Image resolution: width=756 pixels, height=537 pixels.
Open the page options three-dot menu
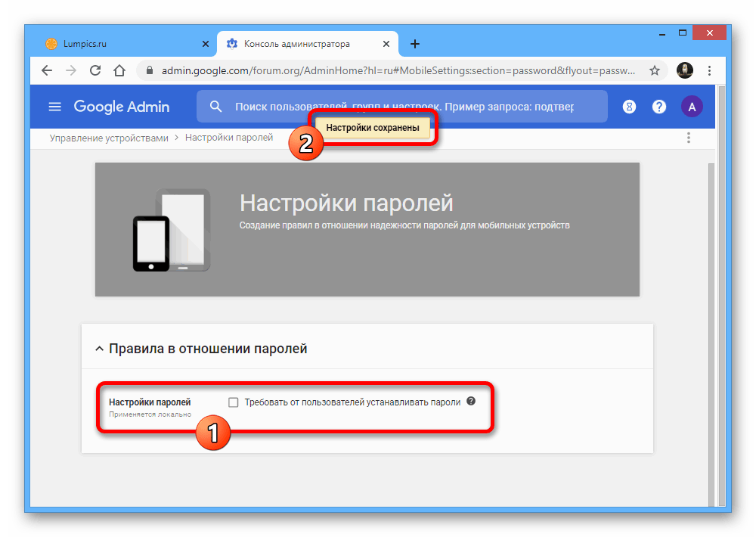[x=689, y=138]
